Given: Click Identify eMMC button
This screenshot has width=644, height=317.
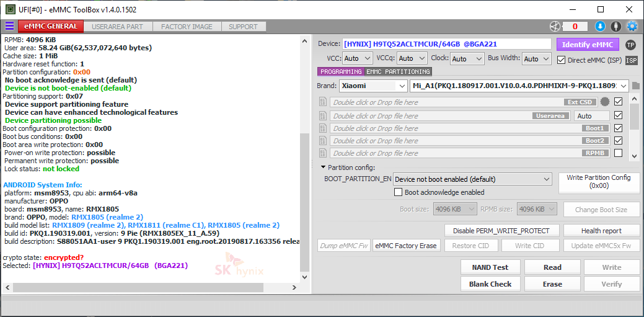Looking at the screenshot, I should [588, 45].
